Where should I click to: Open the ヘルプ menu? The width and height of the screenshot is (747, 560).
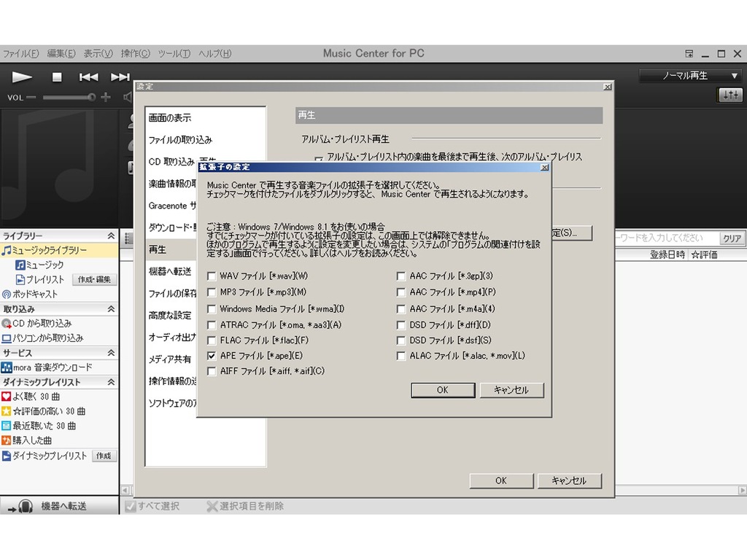pyautogui.click(x=215, y=53)
